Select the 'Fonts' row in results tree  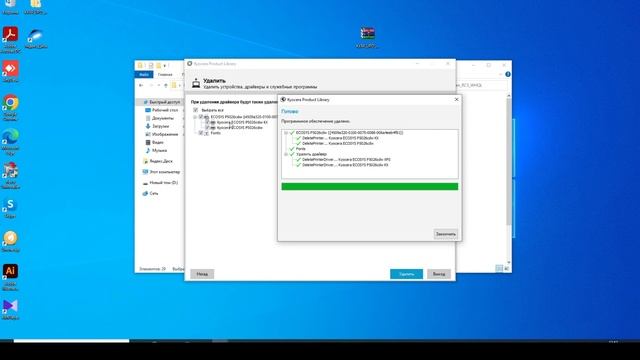tap(301, 149)
